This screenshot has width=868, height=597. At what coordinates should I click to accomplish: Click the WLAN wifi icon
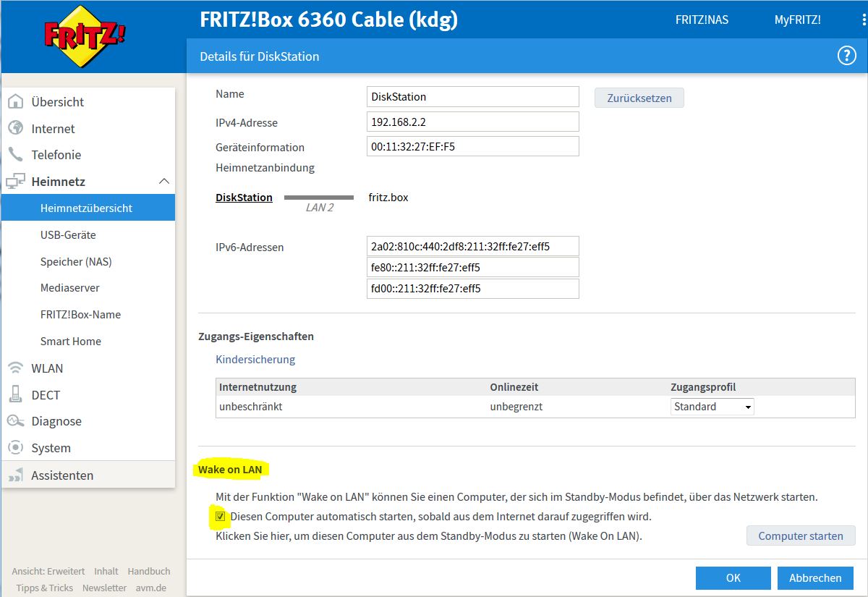click(15, 368)
